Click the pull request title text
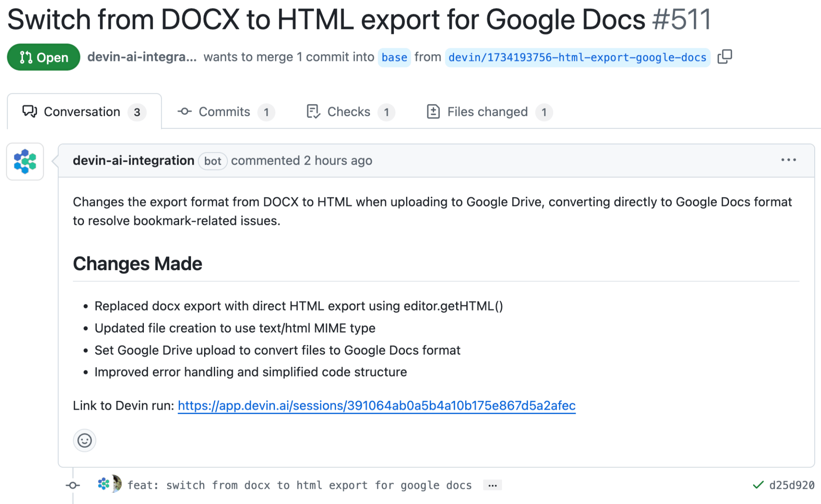This screenshot has height=504, width=821. [x=326, y=19]
